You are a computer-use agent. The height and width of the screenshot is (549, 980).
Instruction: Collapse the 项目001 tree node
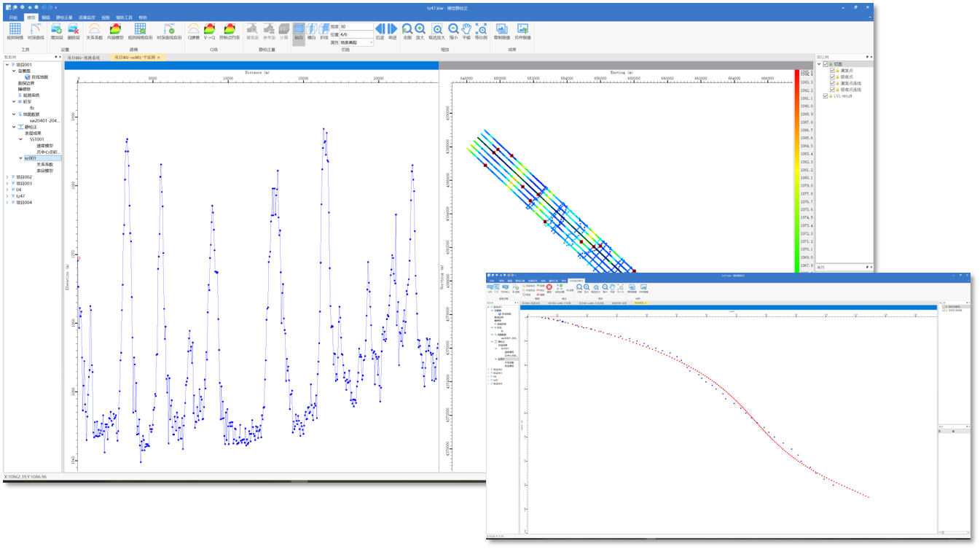tap(7, 64)
